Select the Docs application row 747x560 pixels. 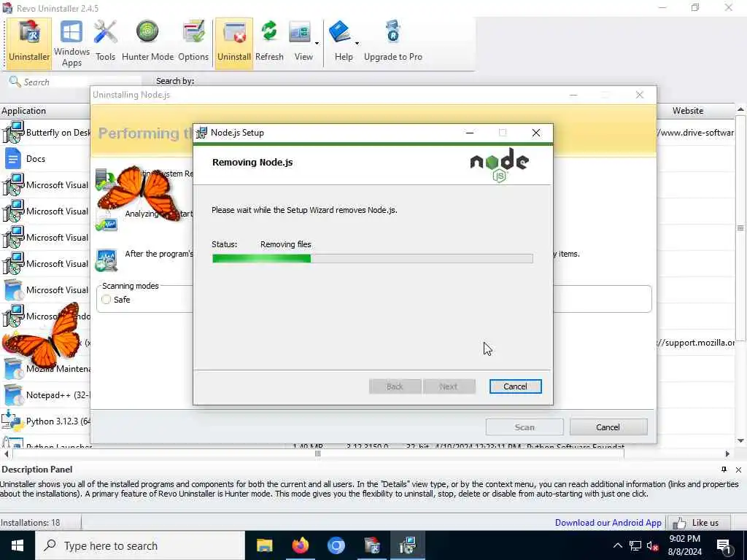tap(45, 158)
